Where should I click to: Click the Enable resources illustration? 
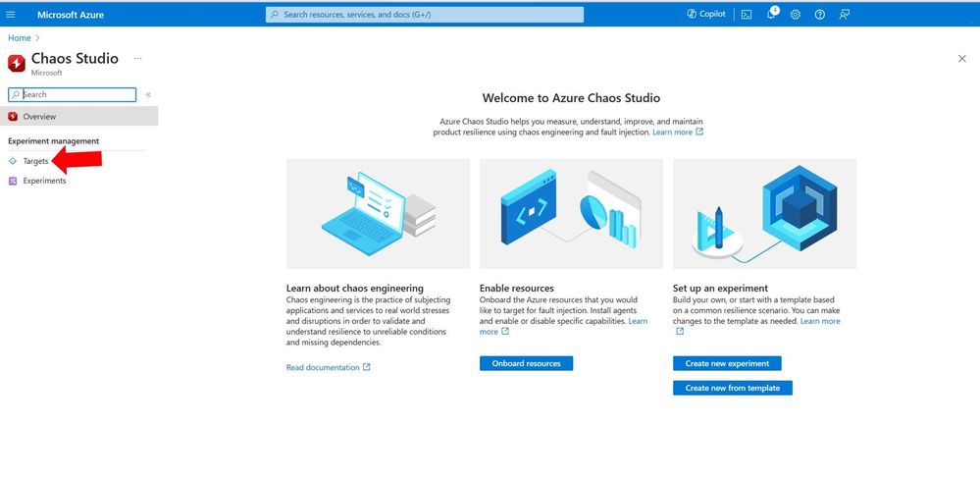[x=571, y=214]
